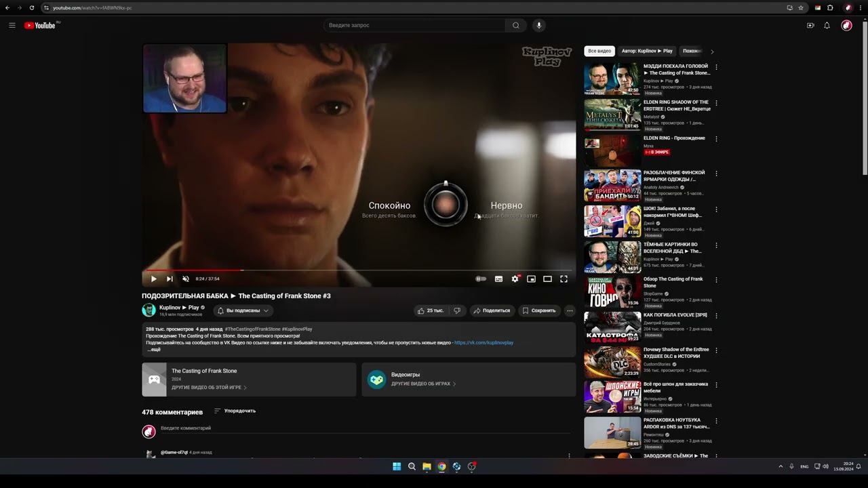868x488 pixels.
Task: Dislike the video
Action: pos(457,310)
